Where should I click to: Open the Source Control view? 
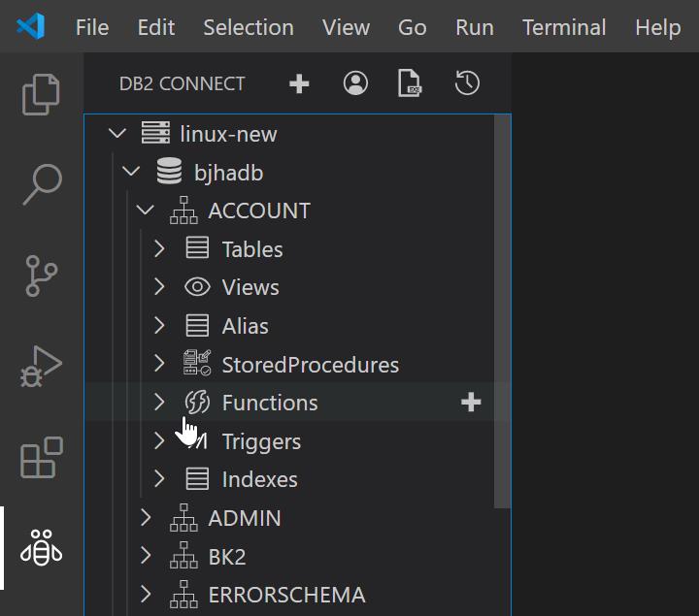point(42,276)
